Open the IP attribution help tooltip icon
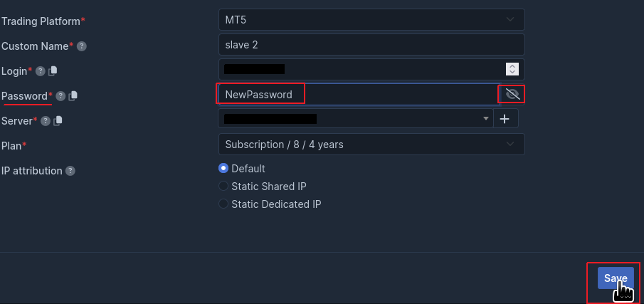 point(70,171)
